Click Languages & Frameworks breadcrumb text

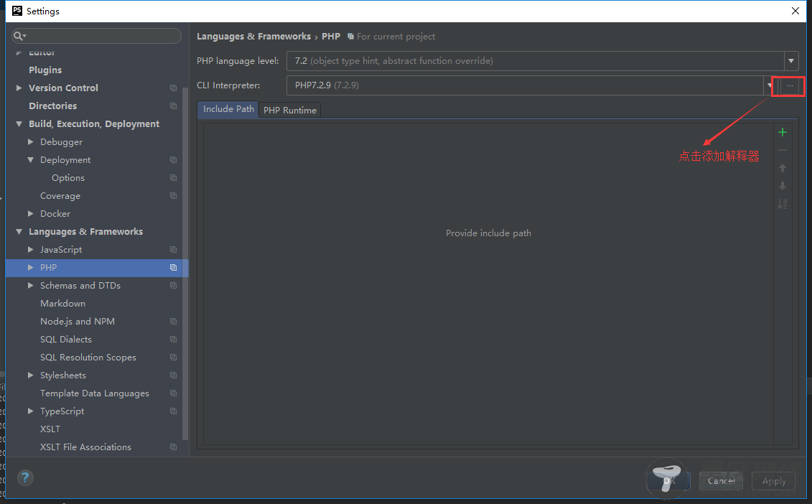coord(253,37)
